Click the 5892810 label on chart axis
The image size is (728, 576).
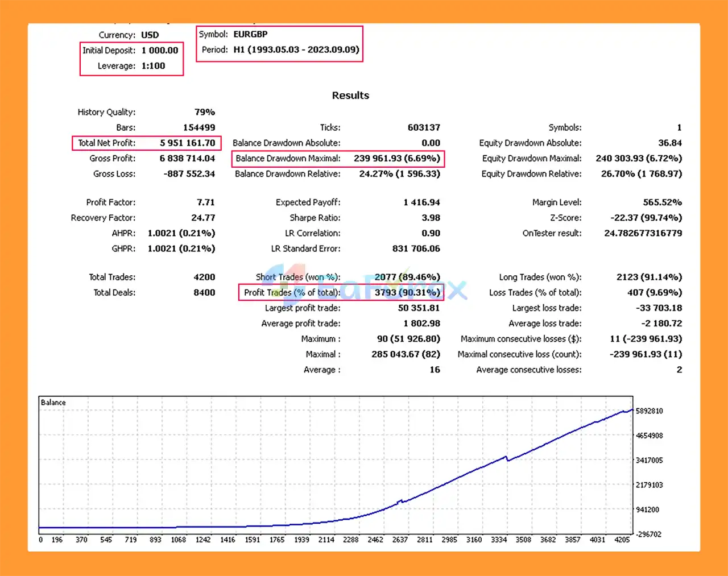(649, 411)
